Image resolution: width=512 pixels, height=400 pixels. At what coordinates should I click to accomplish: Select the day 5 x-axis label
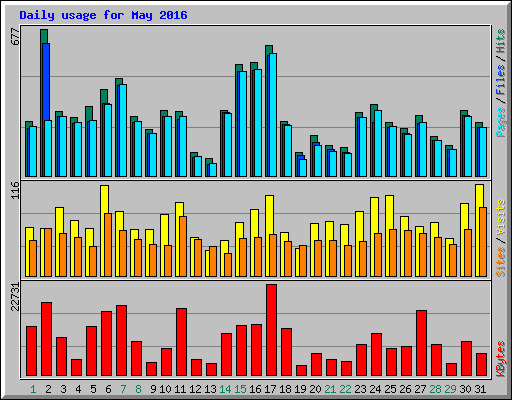point(93,389)
